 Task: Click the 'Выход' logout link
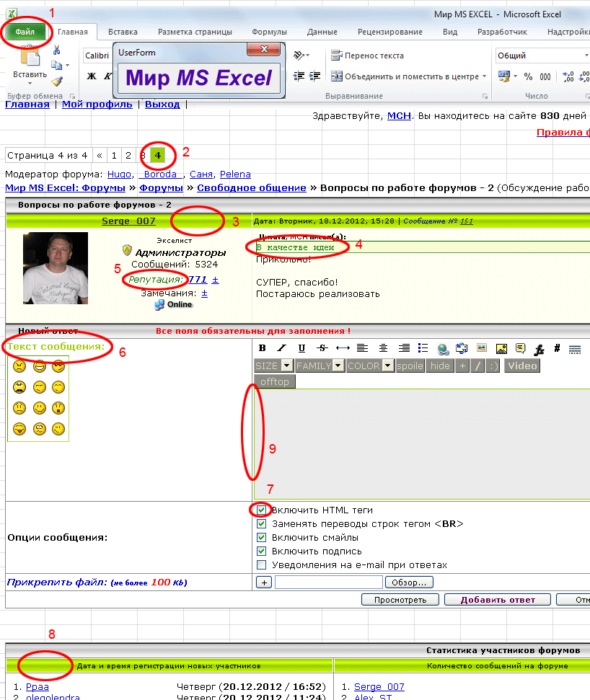click(162, 105)
